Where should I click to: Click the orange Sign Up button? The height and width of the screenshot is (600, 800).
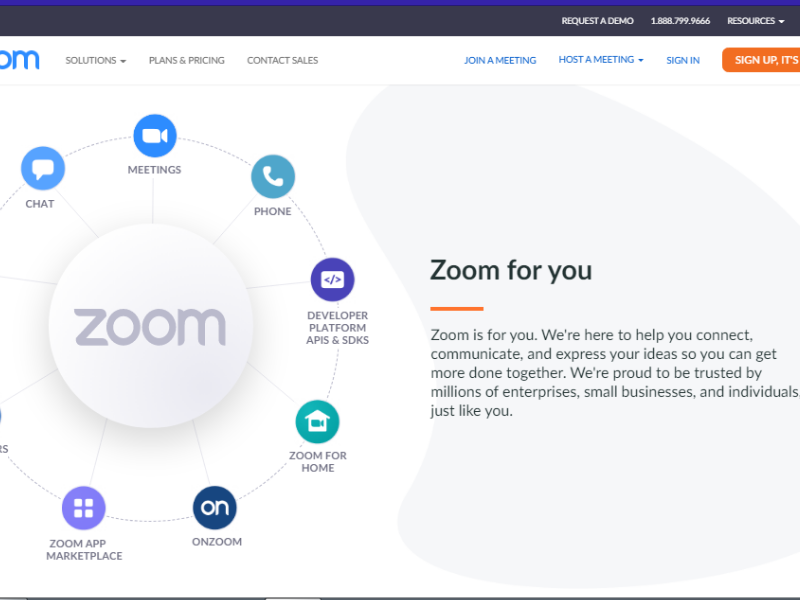tap(761, 60)
